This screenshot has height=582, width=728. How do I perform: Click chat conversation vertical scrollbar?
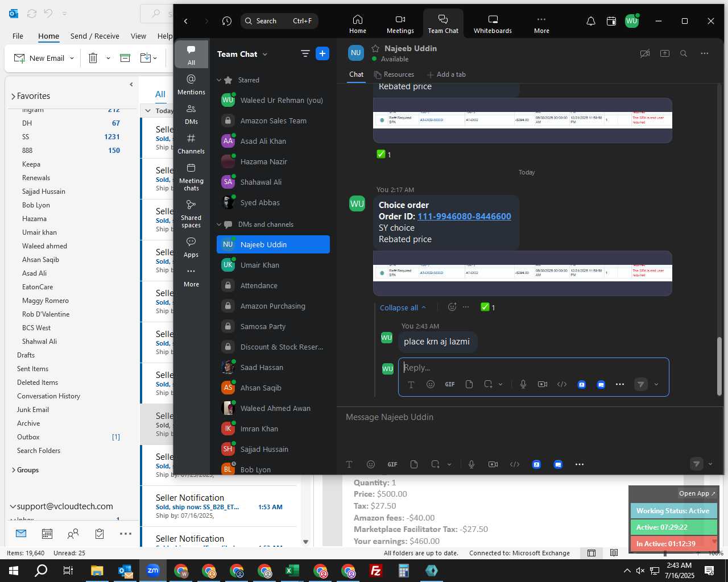[719, 365]
